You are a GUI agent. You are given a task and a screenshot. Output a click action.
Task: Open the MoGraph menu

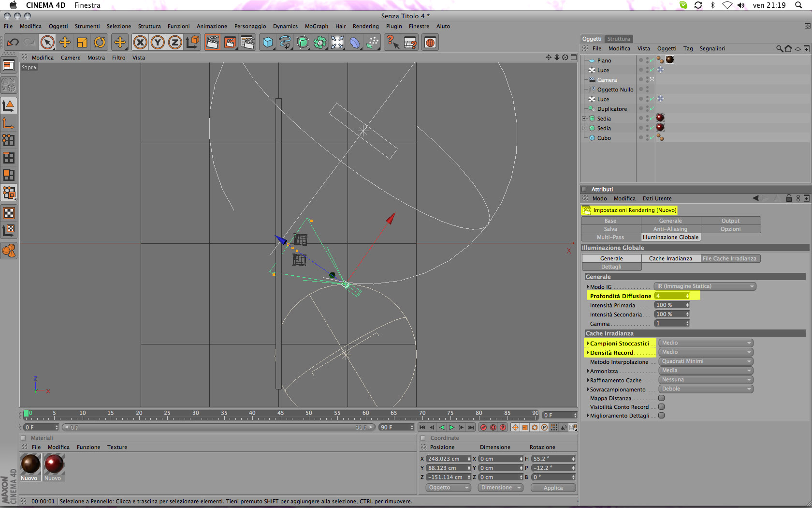pyautogui.click(x=316, y=26)
